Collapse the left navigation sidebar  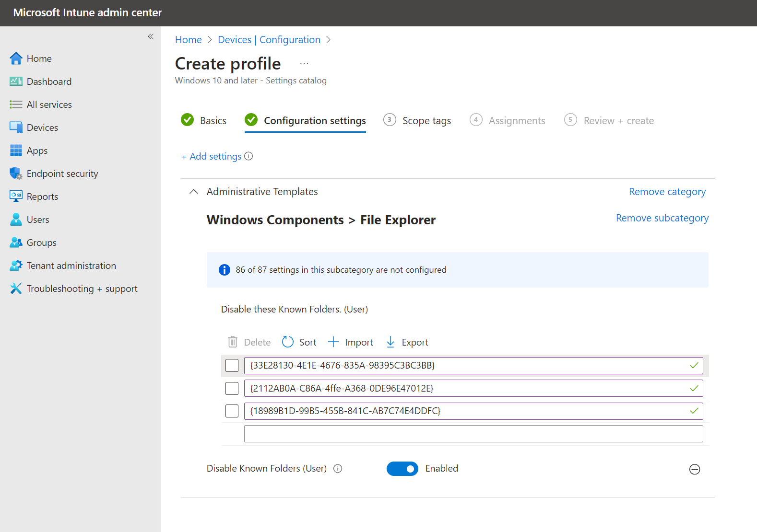151,36
